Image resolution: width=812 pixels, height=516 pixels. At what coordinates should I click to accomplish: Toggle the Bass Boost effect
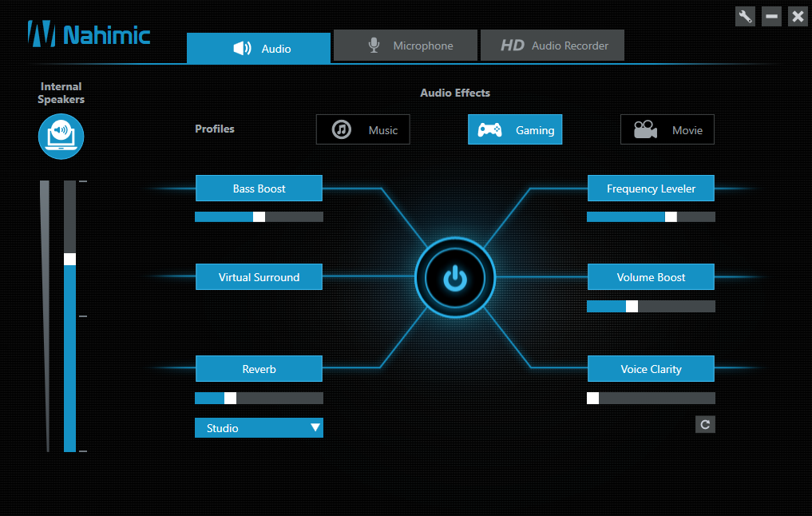coord(259,188)
